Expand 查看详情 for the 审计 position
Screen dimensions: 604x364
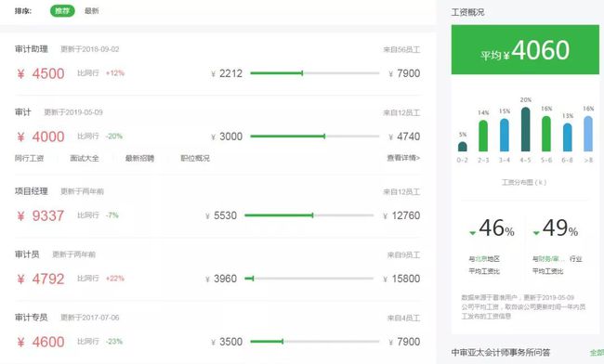403,158
